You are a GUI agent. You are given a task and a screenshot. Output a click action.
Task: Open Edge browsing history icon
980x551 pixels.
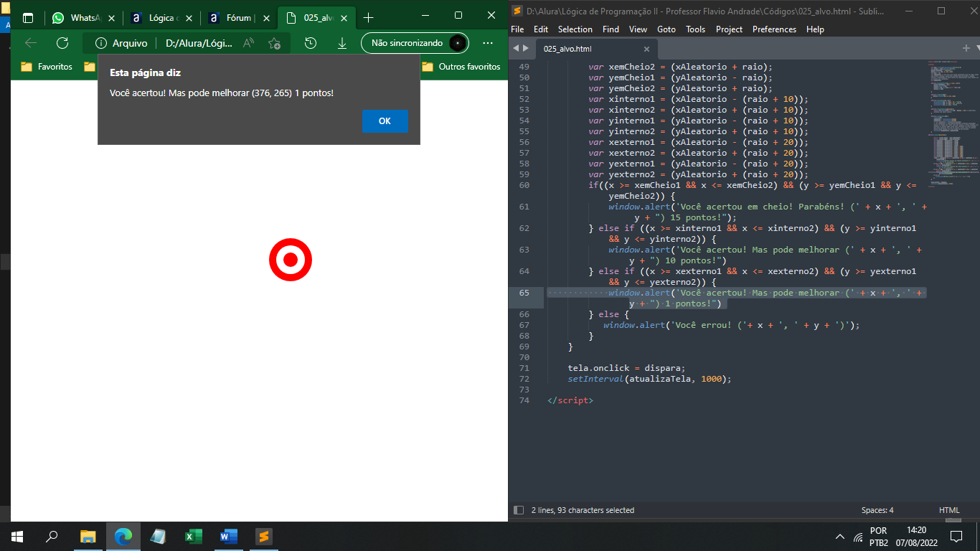(x=311, y=43)
